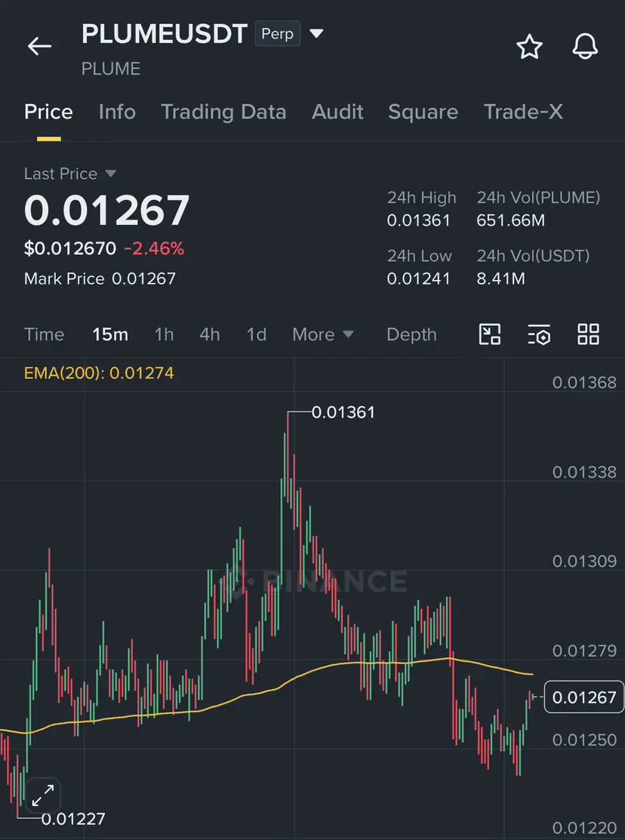
Task: Open the Trade-X tab
Action: [x=523, y=112]
